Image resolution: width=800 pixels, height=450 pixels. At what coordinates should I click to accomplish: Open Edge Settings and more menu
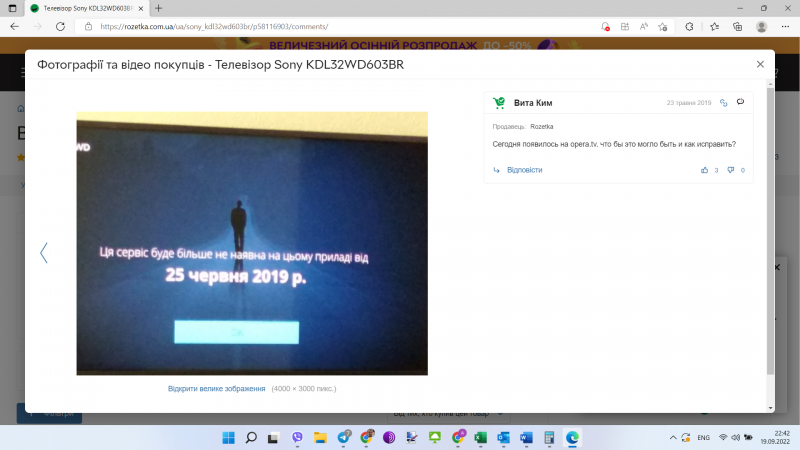click(785, 27)
